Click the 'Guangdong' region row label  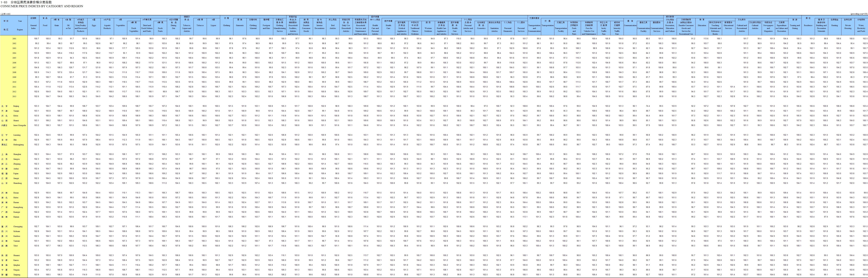coord(18,207)
